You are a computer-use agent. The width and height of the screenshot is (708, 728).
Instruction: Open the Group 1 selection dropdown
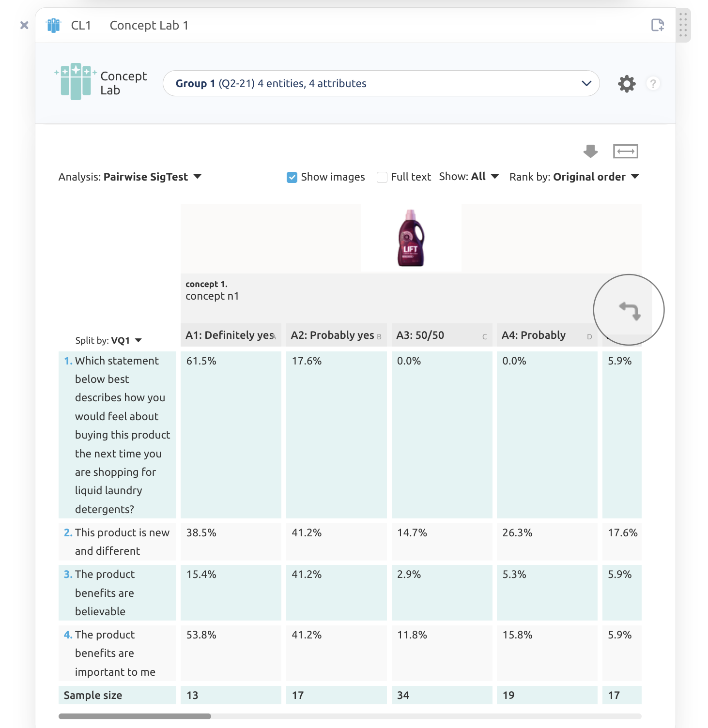pos(381,83)
